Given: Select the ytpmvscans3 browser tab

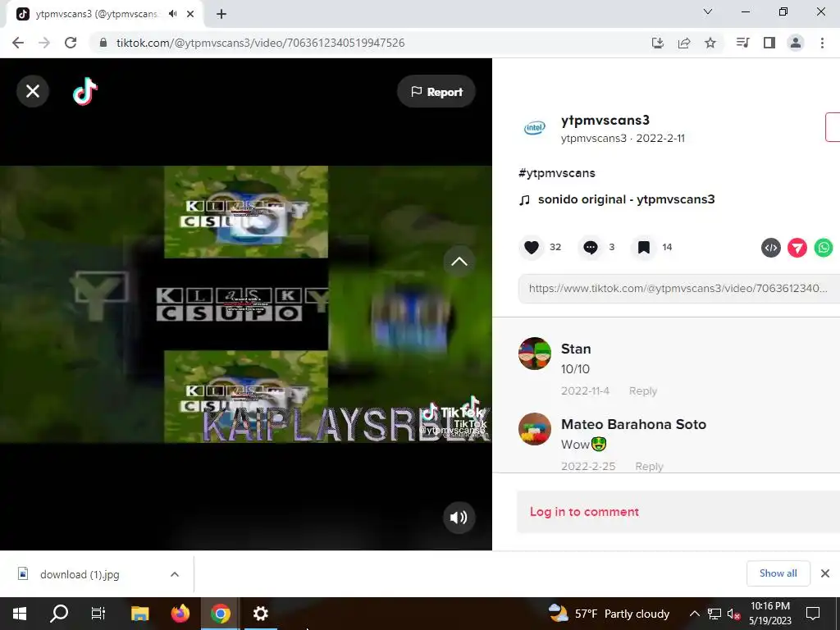Looking at the screenshot, I should 105,15.
